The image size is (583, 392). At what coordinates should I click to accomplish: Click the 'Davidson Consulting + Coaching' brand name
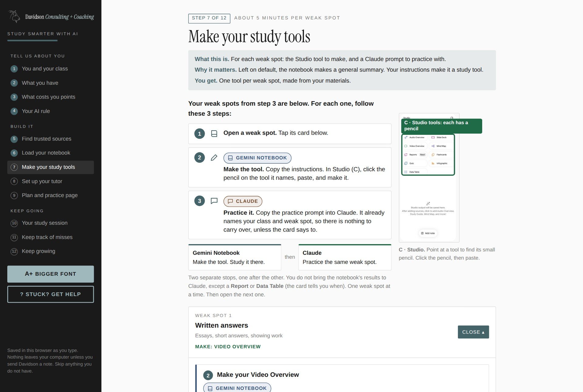coord(60,17)
